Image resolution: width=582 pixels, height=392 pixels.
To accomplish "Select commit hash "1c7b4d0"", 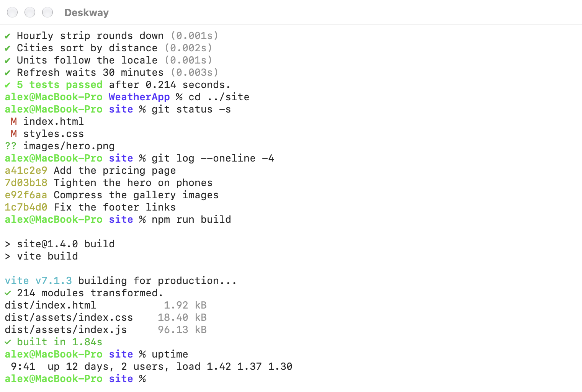I will pyautogui.click(x=26, y=207).
